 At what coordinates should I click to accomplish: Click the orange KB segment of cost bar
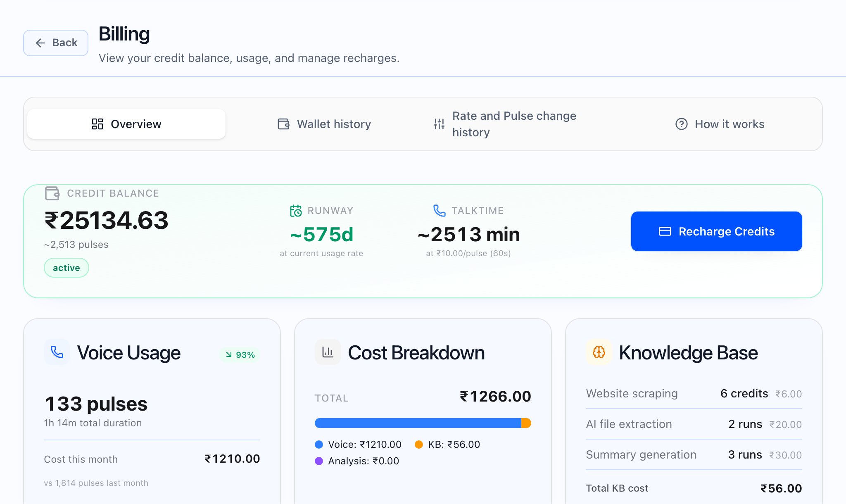[526, 423]
